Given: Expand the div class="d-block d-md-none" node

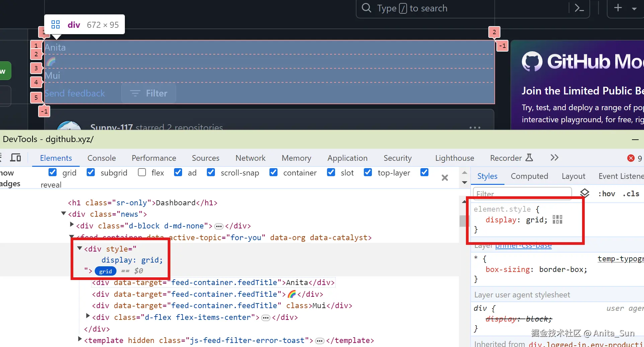Looking at the screenshot, I should pos(72,224).
